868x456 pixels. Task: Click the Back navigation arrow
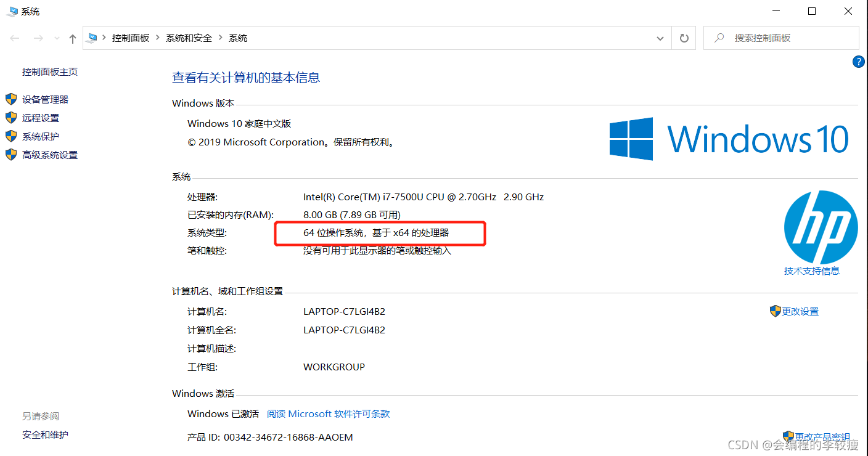coord(15,38)
